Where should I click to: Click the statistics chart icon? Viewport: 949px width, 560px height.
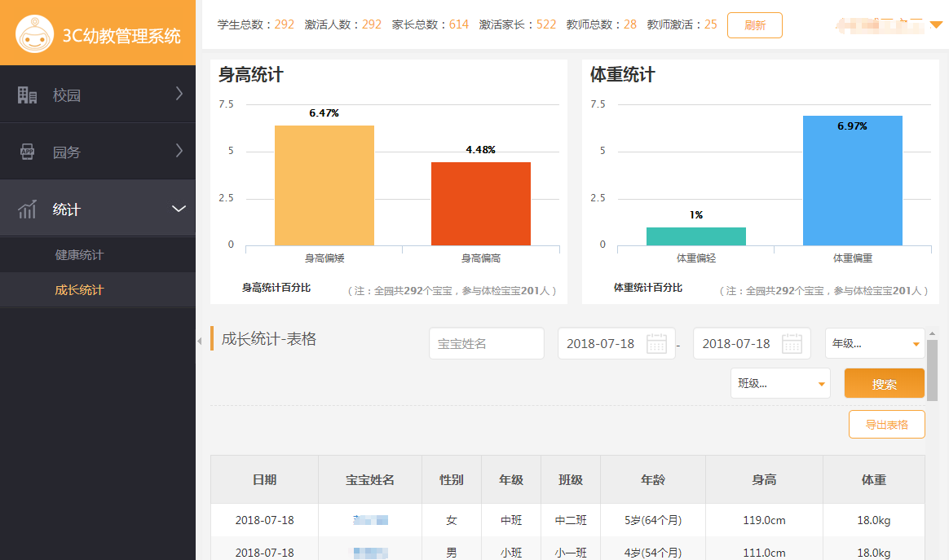point(27,209)
